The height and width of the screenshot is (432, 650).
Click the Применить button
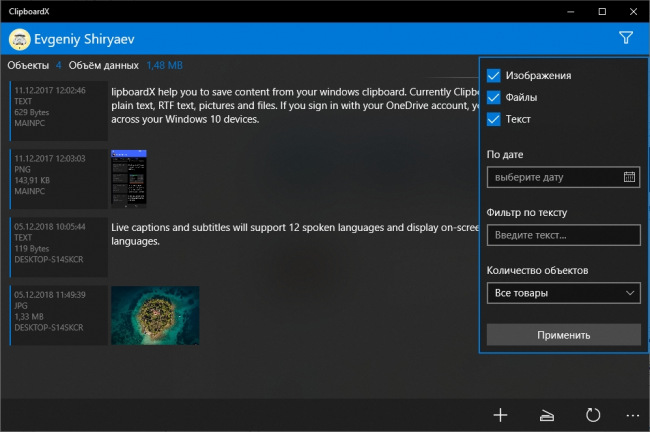563,335
